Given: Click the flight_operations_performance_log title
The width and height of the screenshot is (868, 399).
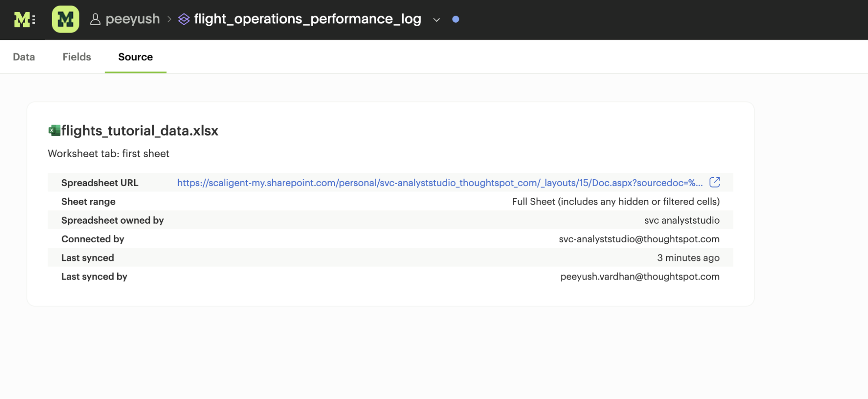Looking at the screenshot, I should click(x=307, y=19).
